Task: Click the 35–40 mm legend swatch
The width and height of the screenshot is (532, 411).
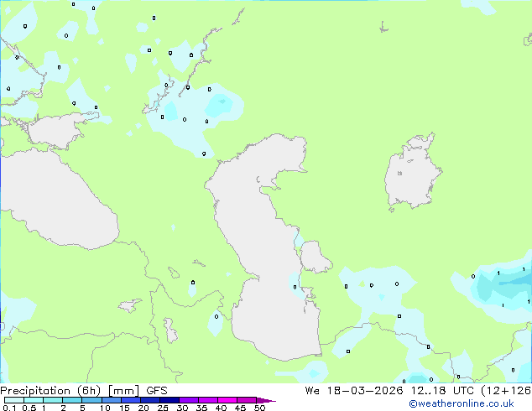Action: pyautogui.click(x=208, y=400)
